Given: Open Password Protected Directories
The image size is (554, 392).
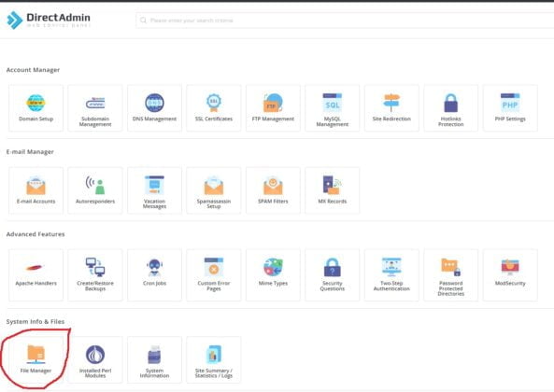Looking at the screenshot, I should 451,275.
